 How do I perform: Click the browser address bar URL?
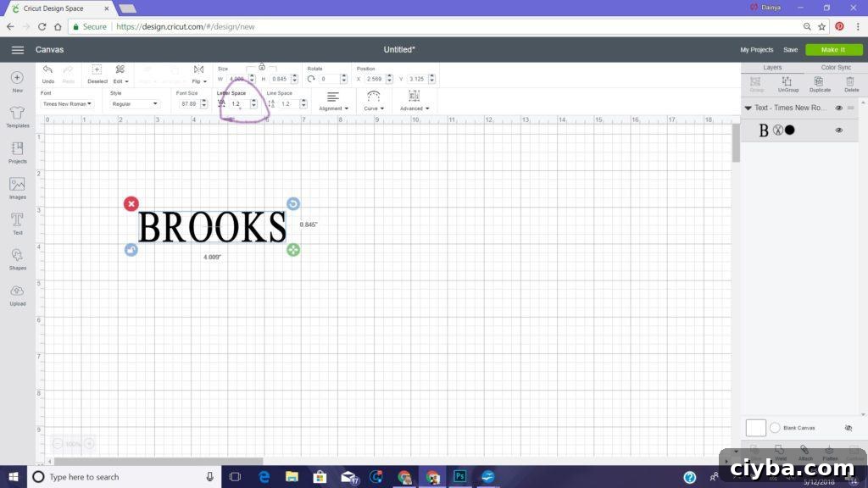[186, 26]
